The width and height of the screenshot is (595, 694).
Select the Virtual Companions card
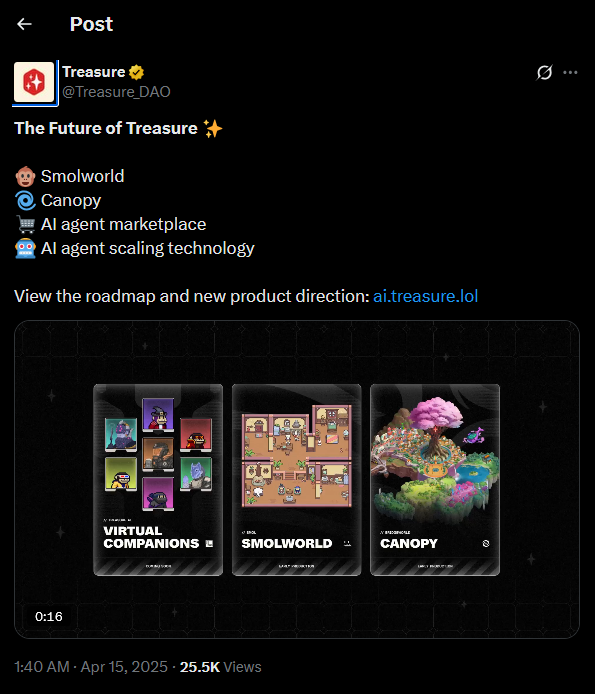click(158, 480)
